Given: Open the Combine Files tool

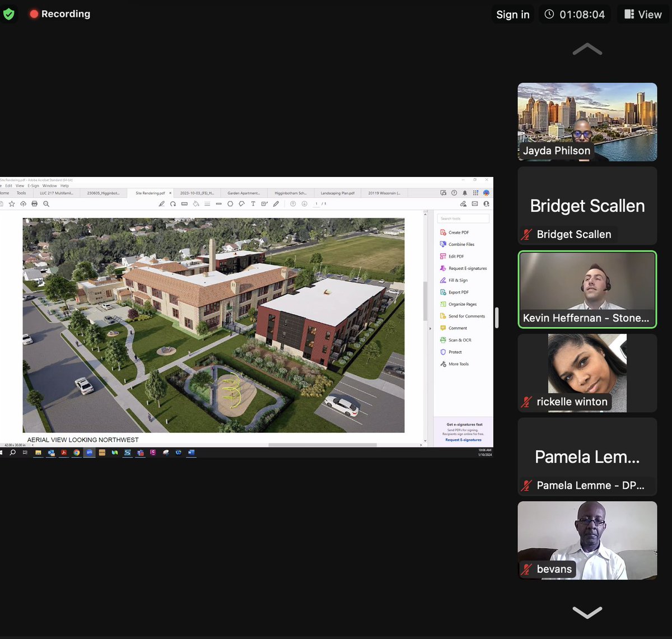Looking at the screenshot, I should 458,244.
